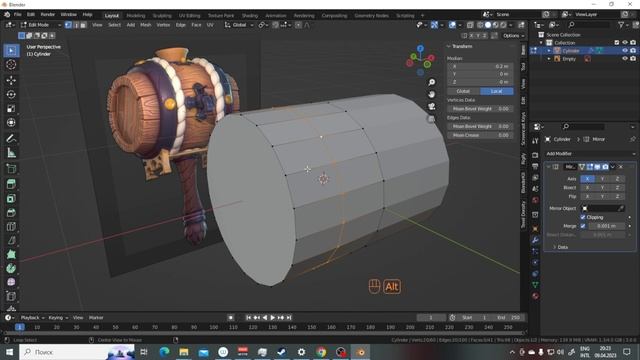Switch to the Modeling workspace tab
The image size is (640, 360).
point(136,16)
